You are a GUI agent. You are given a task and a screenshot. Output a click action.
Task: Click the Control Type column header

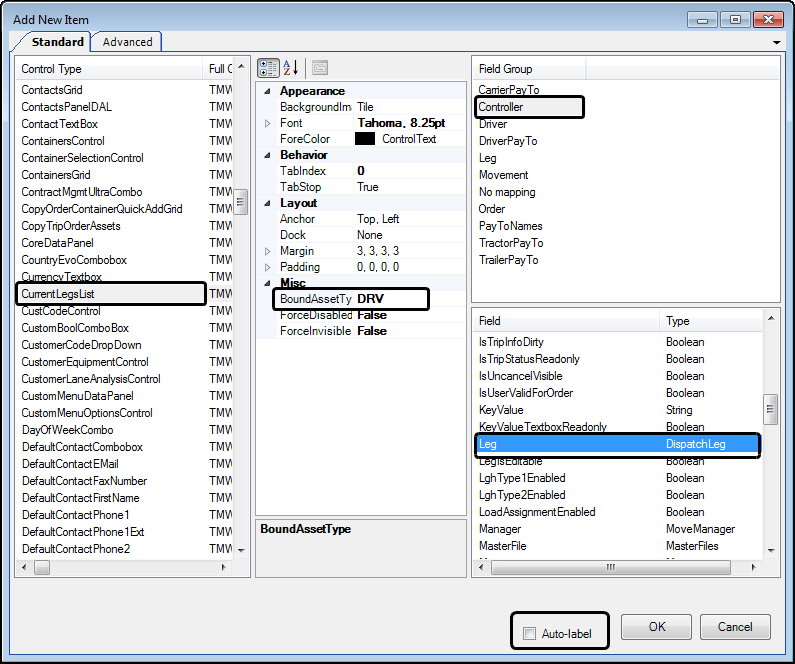click(109, 69)
